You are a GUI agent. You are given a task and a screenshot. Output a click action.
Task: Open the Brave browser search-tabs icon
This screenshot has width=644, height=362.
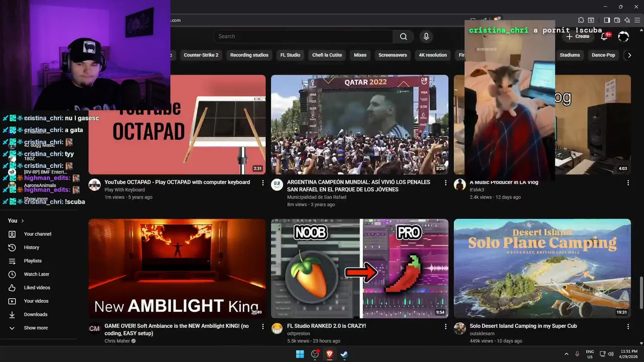[591, 20]
